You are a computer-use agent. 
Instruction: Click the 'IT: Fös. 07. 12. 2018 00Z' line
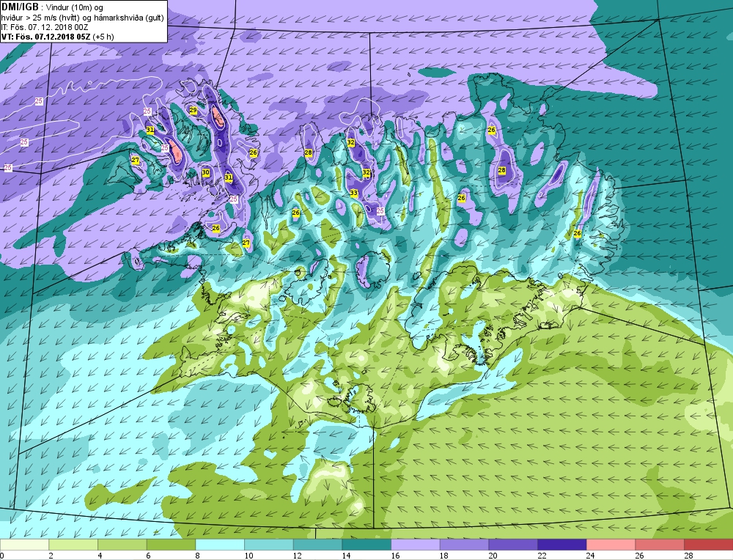pyautogui.click(x=45, y=27)
